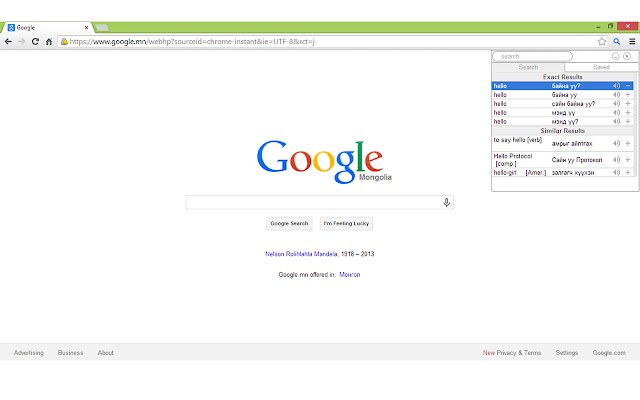Bookmark this page with the star icon
Screen dimensions: 640x400
[x=602, y=42]
